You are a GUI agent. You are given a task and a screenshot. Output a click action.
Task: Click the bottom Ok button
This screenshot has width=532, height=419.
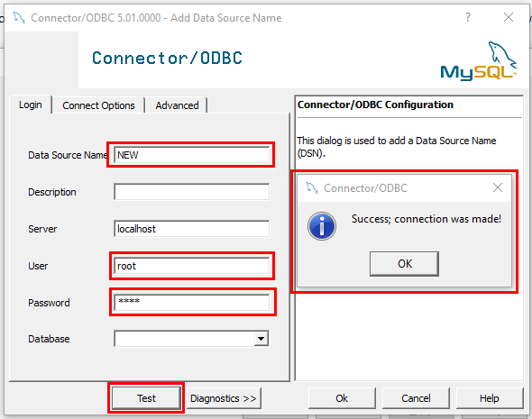coord(342,398)
